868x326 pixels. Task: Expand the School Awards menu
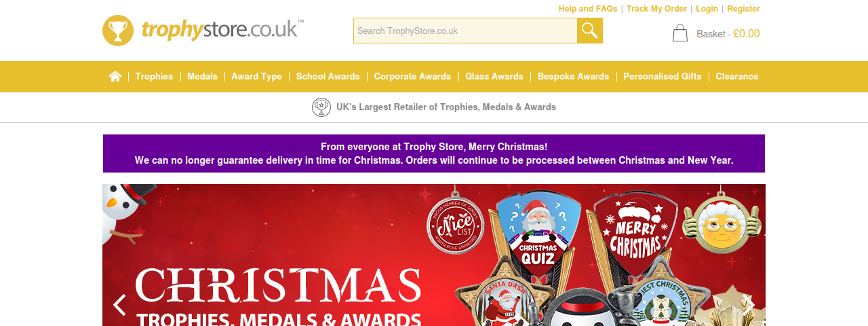pyautogui.click(x=328, y=77)
